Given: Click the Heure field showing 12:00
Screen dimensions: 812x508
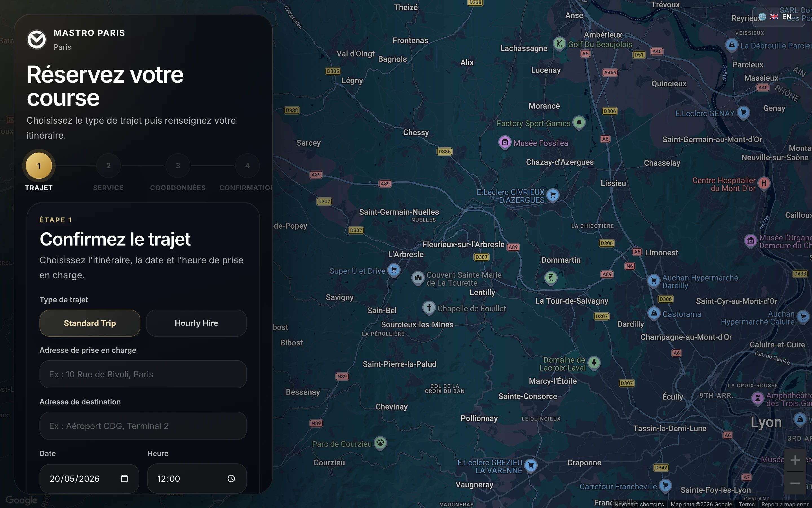Looking at the screenshot, I should click(197, 479).
